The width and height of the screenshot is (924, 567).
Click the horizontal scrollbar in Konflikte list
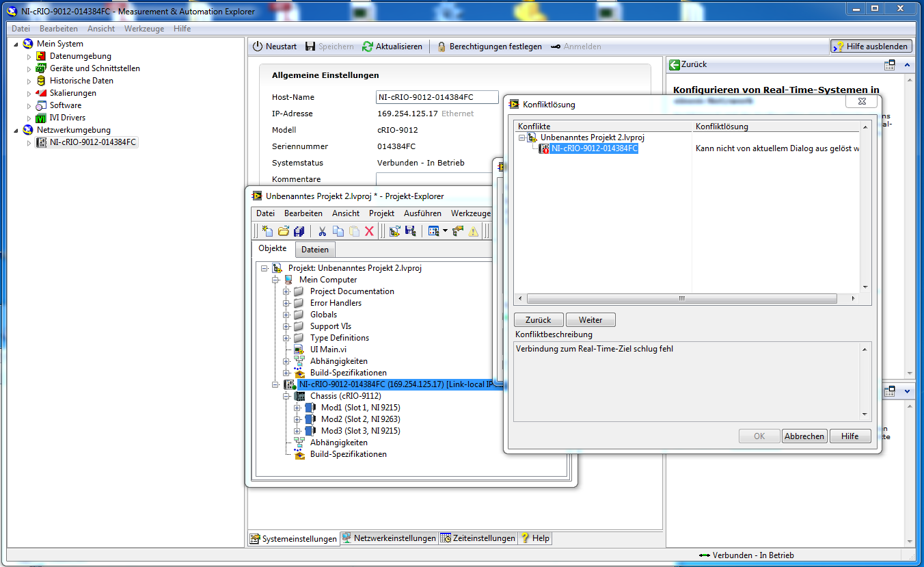point(681,299)
